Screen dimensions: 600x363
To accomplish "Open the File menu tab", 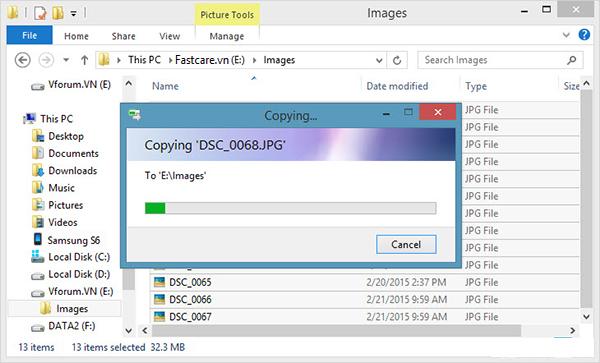I will (29, 36).
